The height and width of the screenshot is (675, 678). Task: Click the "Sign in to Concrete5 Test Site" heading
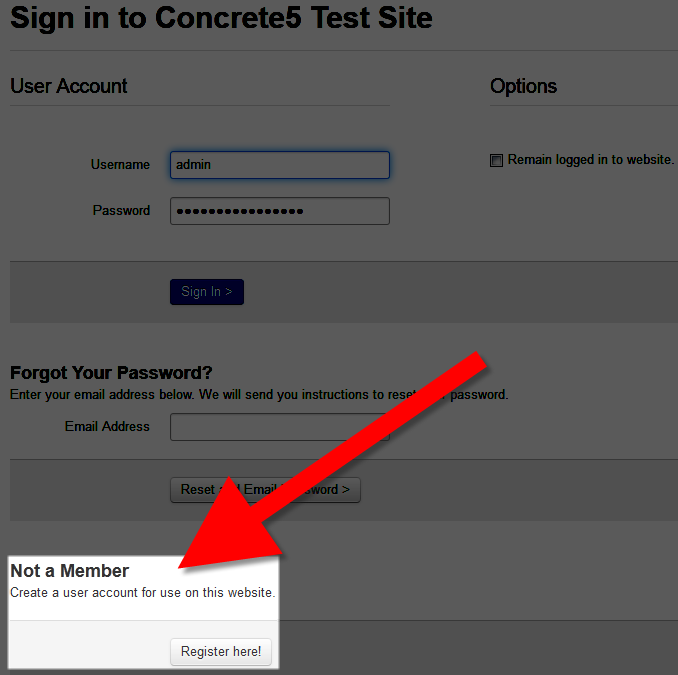tap(221, 18)
